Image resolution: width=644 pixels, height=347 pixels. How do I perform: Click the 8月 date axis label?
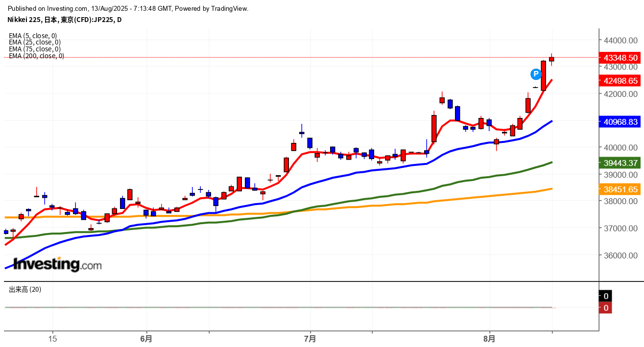coord(489,339)
